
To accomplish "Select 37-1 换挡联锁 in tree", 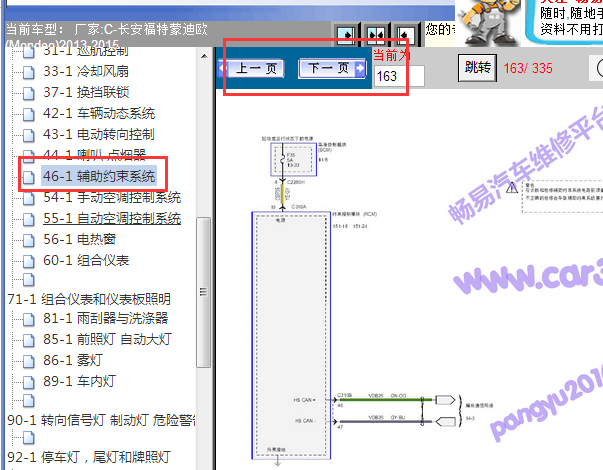I will tap(86, 92).
